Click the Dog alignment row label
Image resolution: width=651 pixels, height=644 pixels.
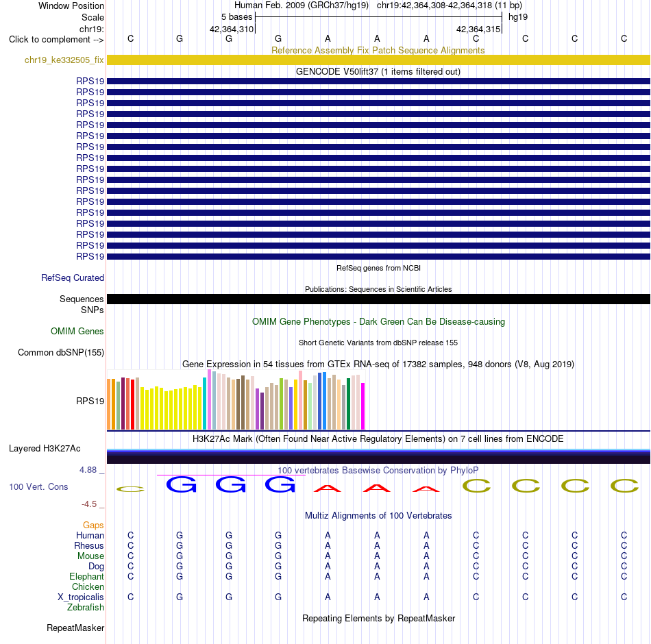(96, 567)
